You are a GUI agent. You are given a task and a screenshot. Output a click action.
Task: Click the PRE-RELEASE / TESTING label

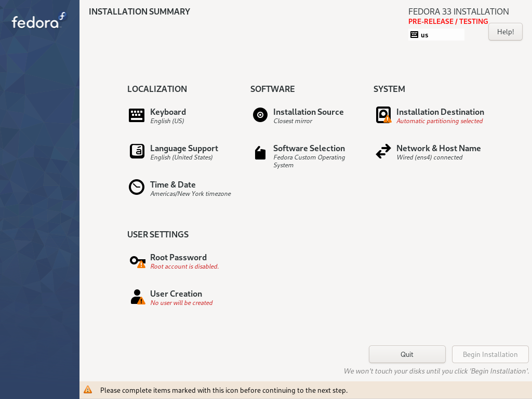[448, 21]
